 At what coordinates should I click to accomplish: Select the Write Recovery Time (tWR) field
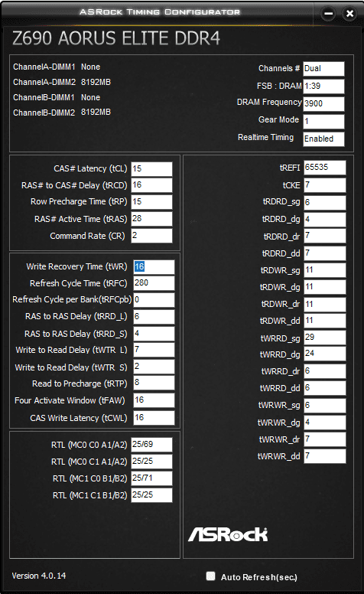pyautogui.click(x=154, y=266)
